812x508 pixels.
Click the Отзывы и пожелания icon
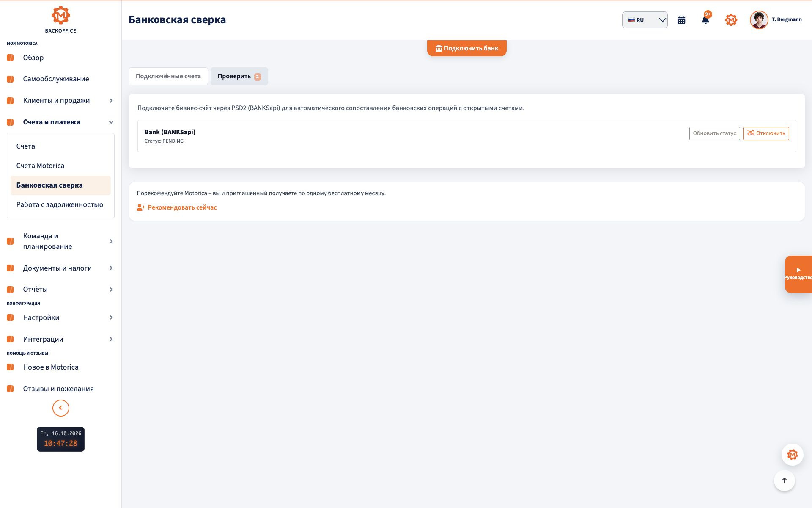pos(10,389)
